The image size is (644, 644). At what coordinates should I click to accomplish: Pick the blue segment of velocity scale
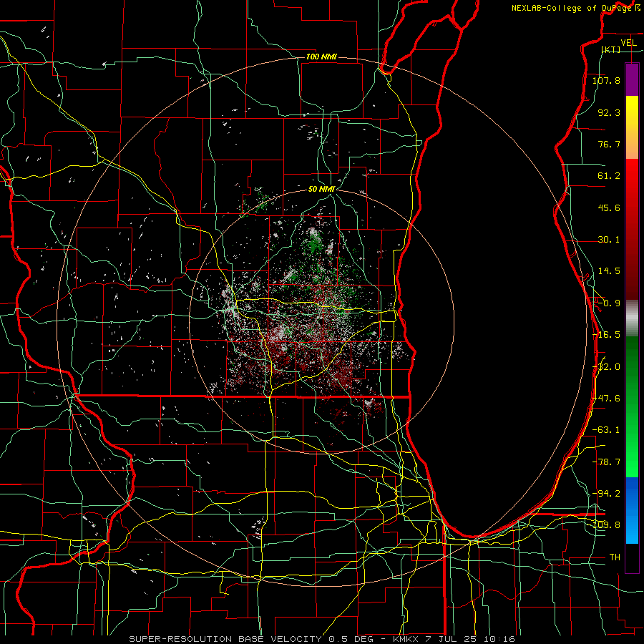click(x=632, y=510)
